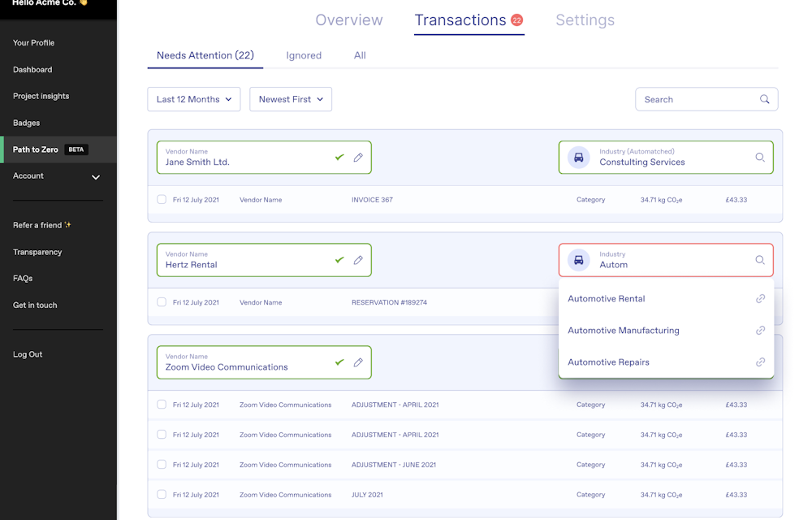Edit Zoom Video Communications vendor name via pencil
The image size is (812, 520).
(358, 362)
